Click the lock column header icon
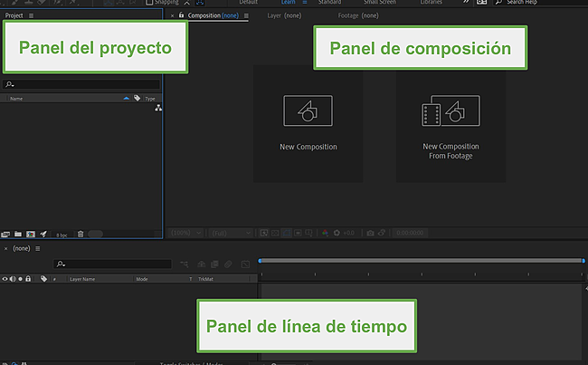Screen dimensions: 588x365 pos(28,279)
